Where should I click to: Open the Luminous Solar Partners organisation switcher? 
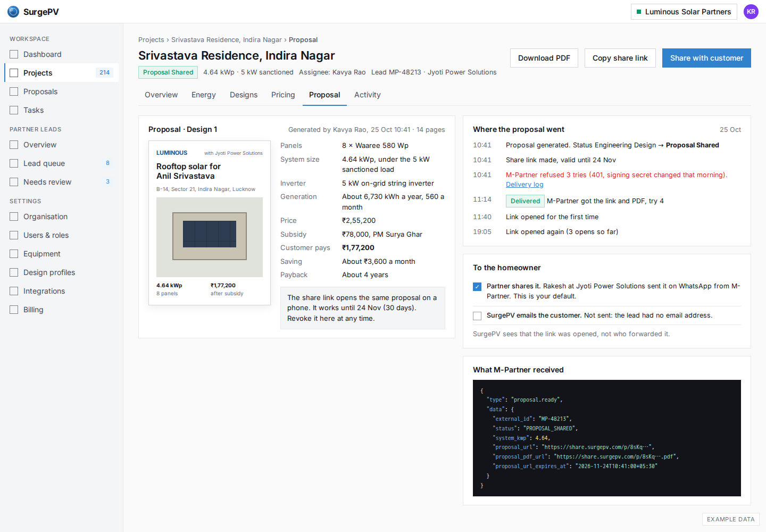click(x=684, y=12)
